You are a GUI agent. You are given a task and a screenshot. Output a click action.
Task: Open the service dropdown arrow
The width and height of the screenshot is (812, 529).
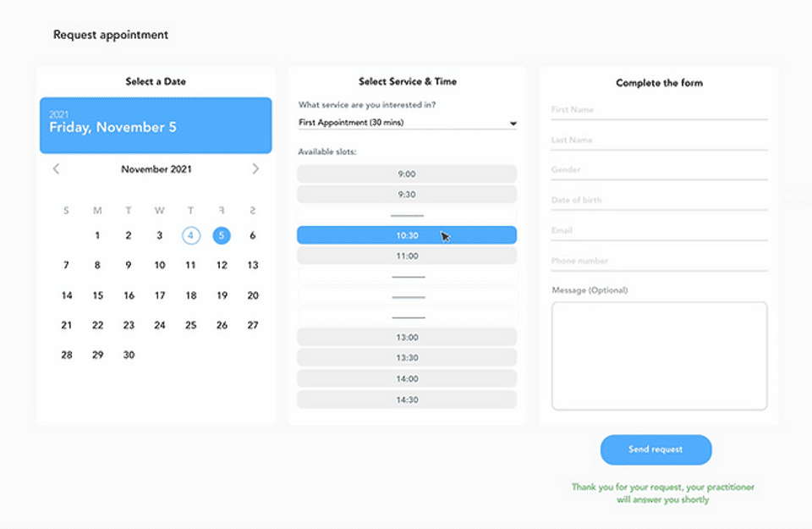[x=513, y=124]
